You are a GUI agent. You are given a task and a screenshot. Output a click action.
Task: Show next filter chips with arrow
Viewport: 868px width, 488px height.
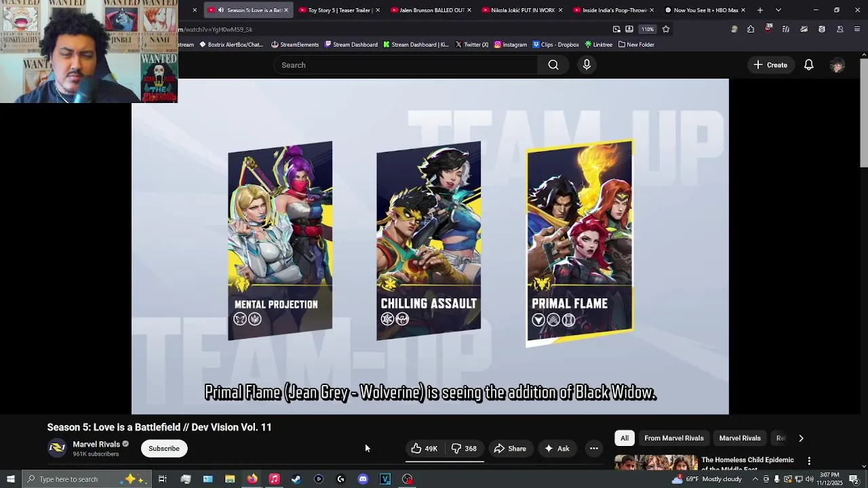[801, 439]
